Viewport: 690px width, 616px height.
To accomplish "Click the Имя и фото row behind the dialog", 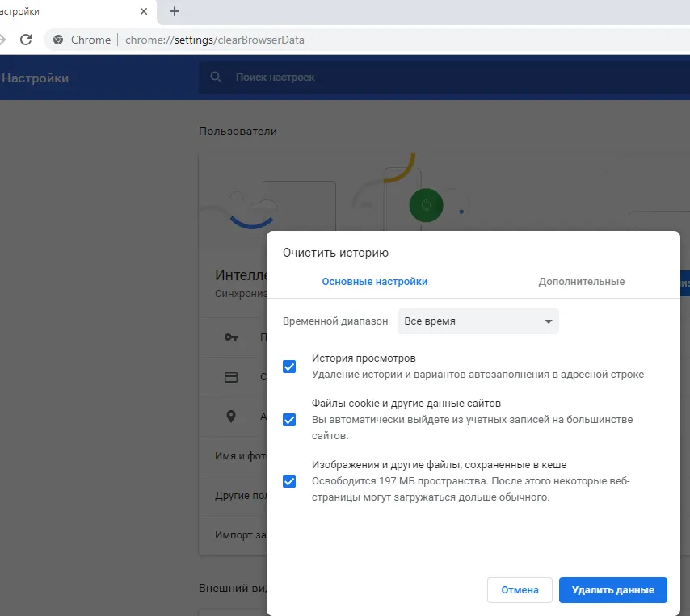I will coord(234,456).
